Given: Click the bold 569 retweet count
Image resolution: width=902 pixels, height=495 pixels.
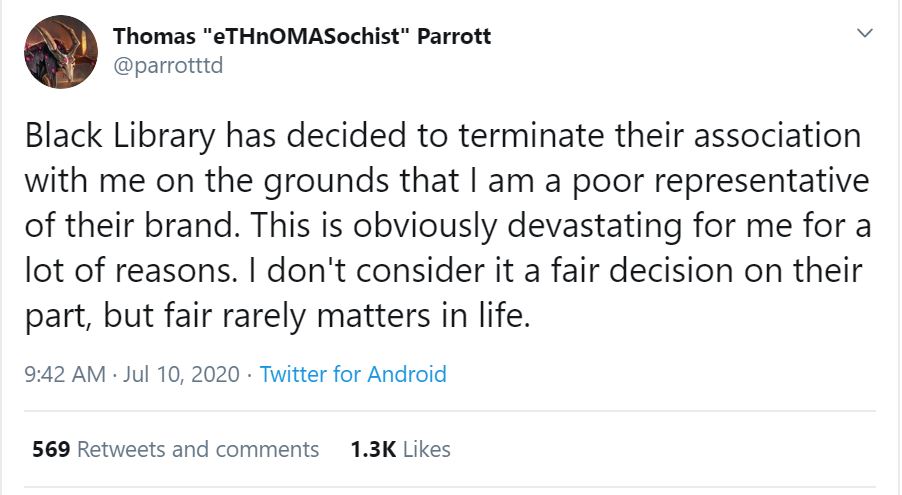Looking at the screenshot, I should point(51,449).
